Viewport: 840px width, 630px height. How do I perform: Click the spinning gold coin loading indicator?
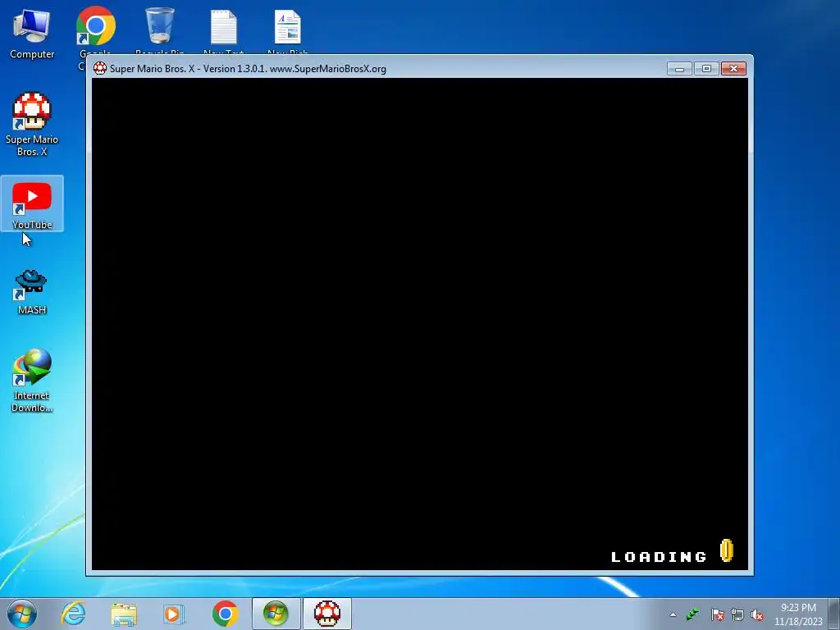click(727, 550)
